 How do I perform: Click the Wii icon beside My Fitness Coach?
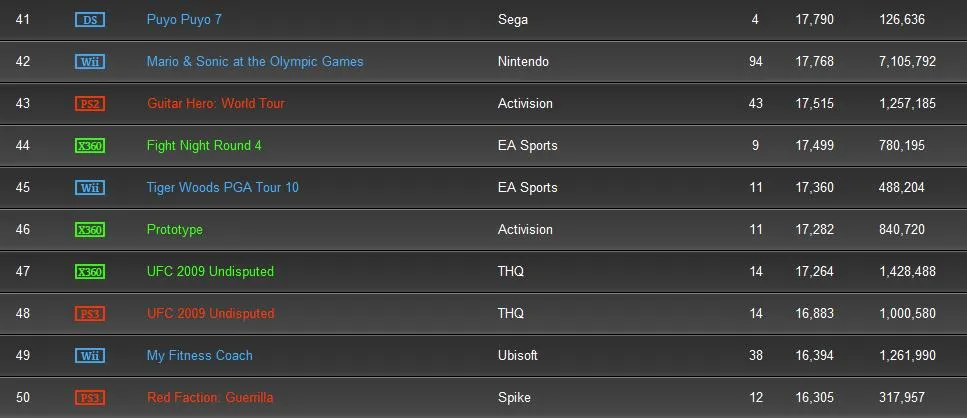[90, 356]
